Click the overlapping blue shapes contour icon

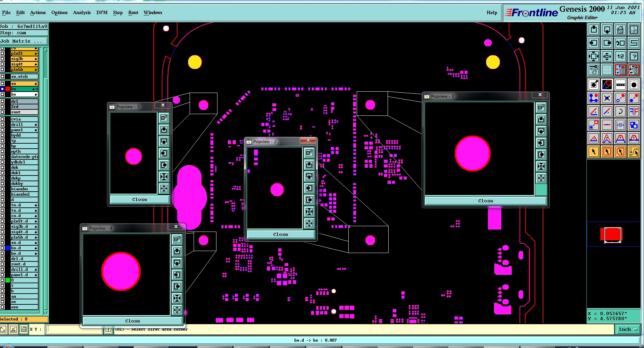[634, 125]
